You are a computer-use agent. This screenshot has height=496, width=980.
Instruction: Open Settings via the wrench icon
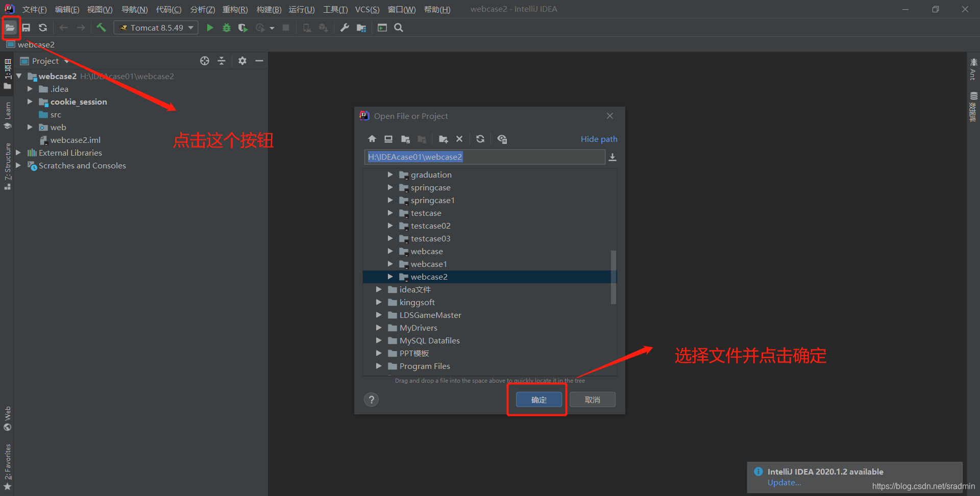(x=345, y=28)
